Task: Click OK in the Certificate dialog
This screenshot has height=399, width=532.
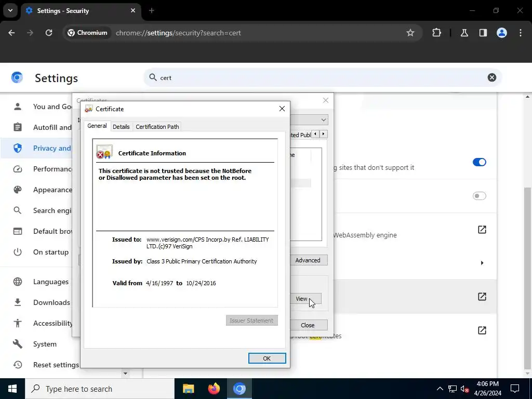Action: [267, 358]
